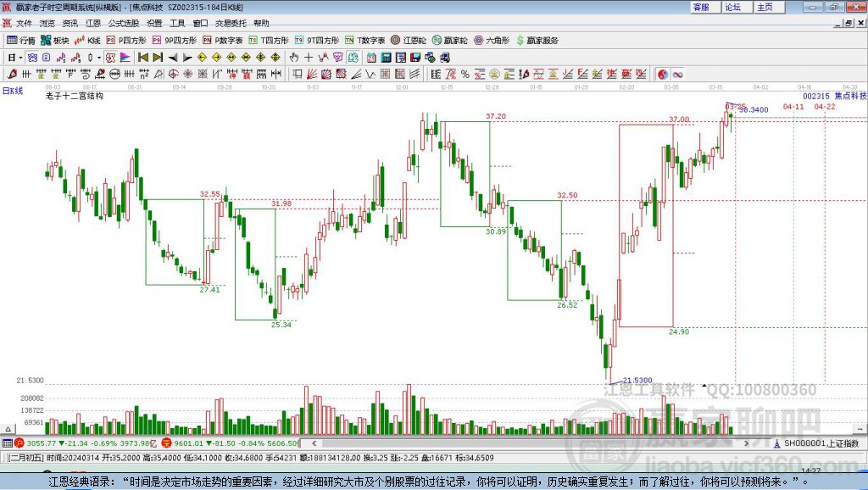Image resolution: width=868 pixels, height=490 pixels.
Task: Click the last yellow diamond icon
Action: (x=275, y=57)
